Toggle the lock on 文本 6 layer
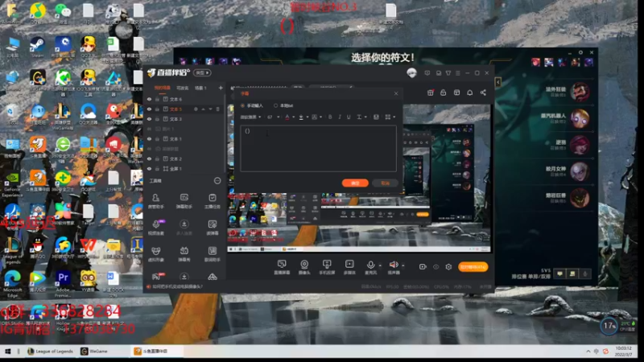644x362 pixels. (x=157, y=99)
